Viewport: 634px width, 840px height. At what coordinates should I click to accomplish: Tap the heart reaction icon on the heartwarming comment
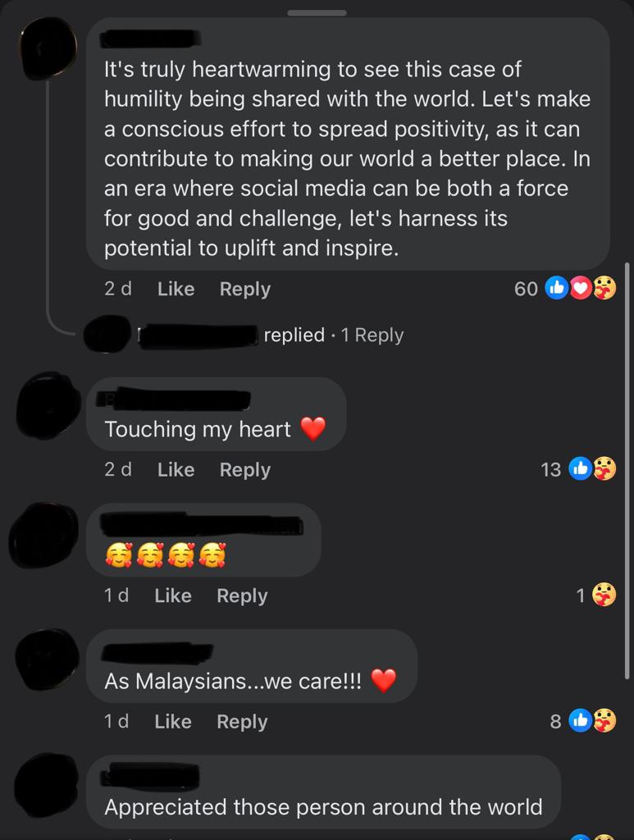581,288
